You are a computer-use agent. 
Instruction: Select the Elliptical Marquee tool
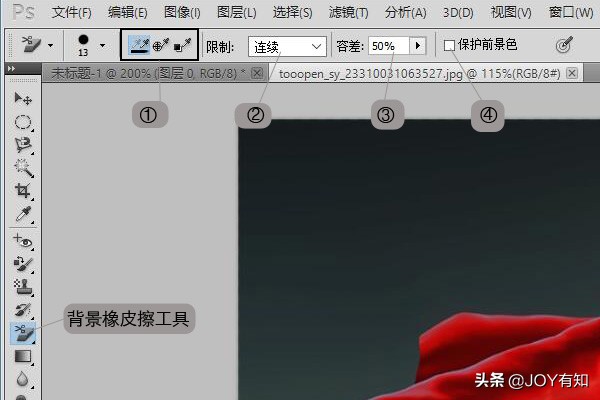point(23,122)
